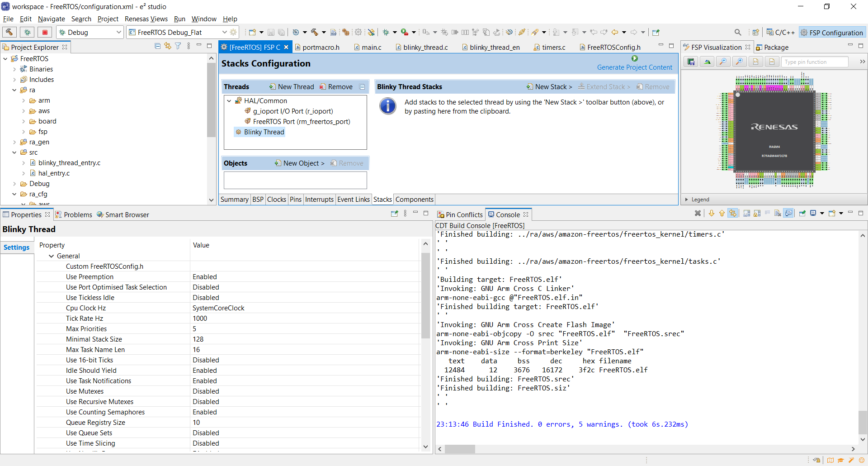The width and height of the screenshot is (868, 466).
Task: Click the zoom out icon in FSP Visualization
Action: click(x=723, y=62)
